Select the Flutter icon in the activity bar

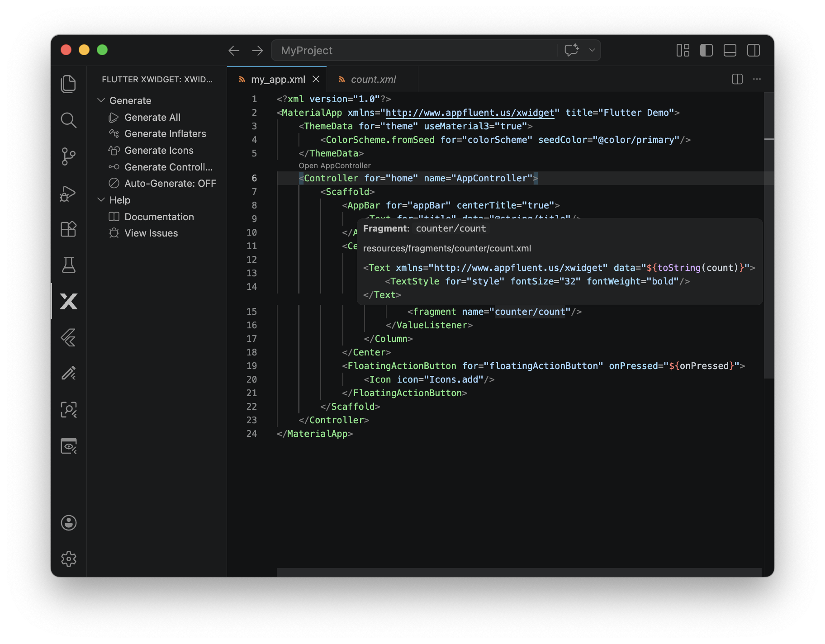coord(68,337)
